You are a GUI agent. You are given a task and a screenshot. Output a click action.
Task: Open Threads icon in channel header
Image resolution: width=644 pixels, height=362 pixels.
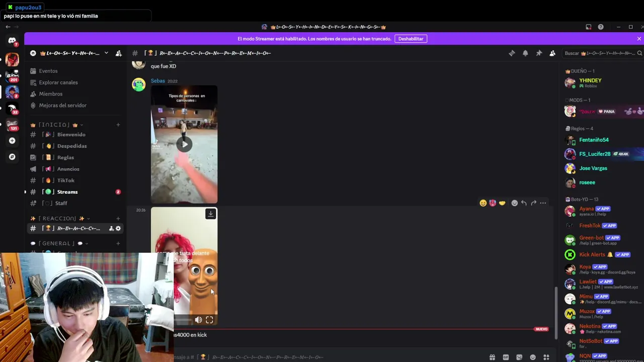[512, 53]
